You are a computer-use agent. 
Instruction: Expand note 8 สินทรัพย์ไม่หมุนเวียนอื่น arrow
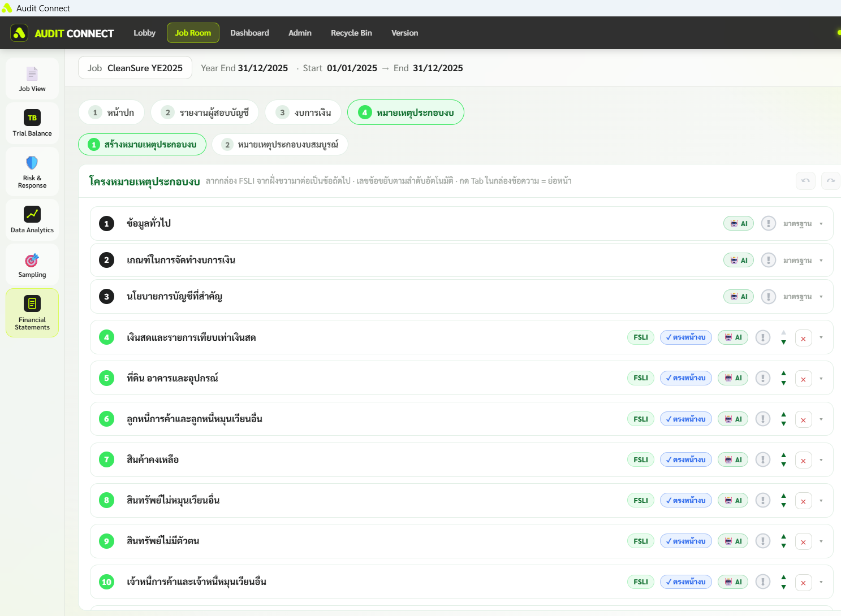[821, 501]
